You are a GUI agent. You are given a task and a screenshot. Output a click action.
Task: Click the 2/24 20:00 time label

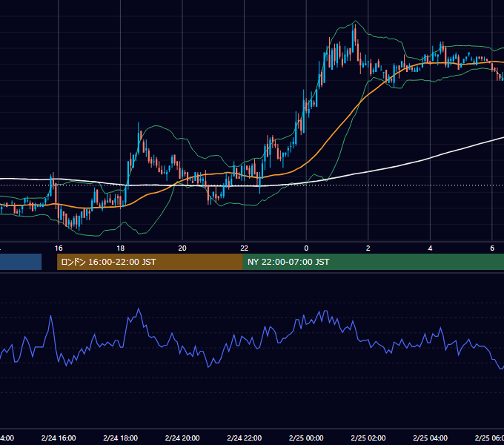coord(182,438)
